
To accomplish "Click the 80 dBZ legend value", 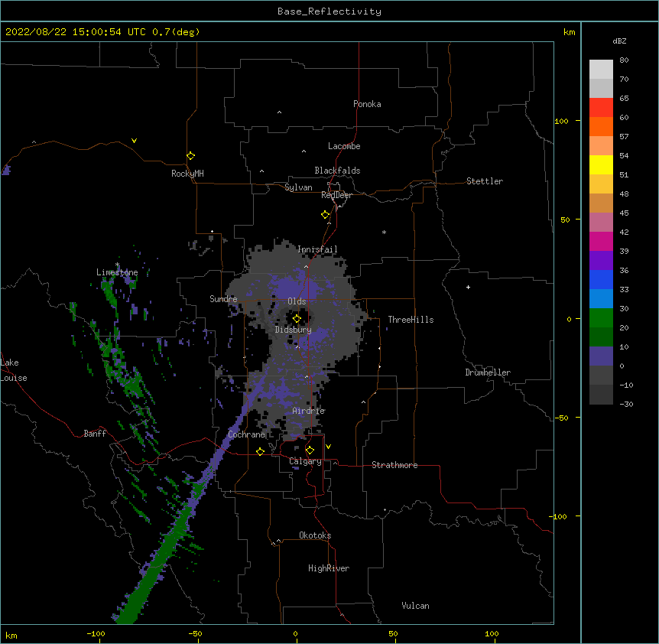I will click(x=624, y=60).
